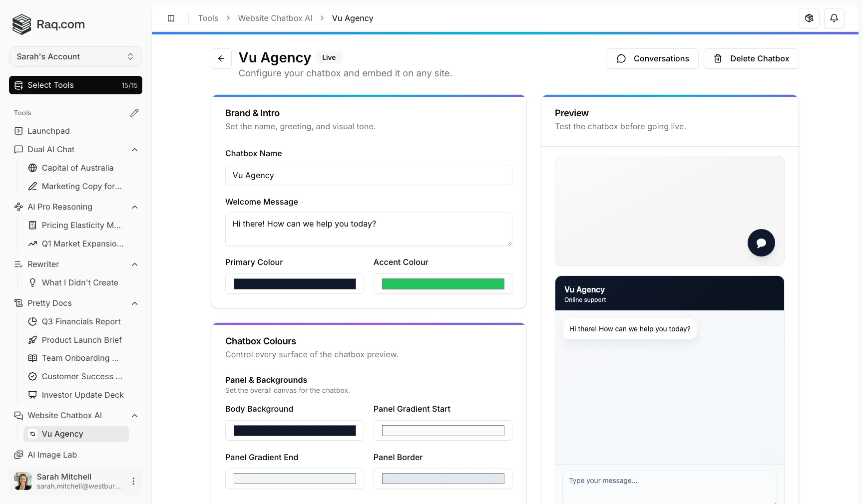Open Launchpad from the sidebar
Viewport: 863px width, 504px height.
click(48, 131)
